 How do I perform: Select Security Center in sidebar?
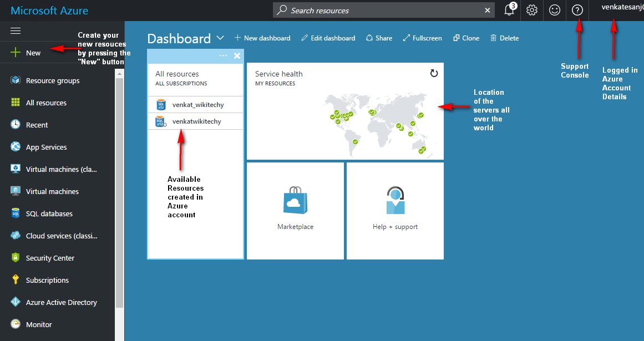[50, 258]
